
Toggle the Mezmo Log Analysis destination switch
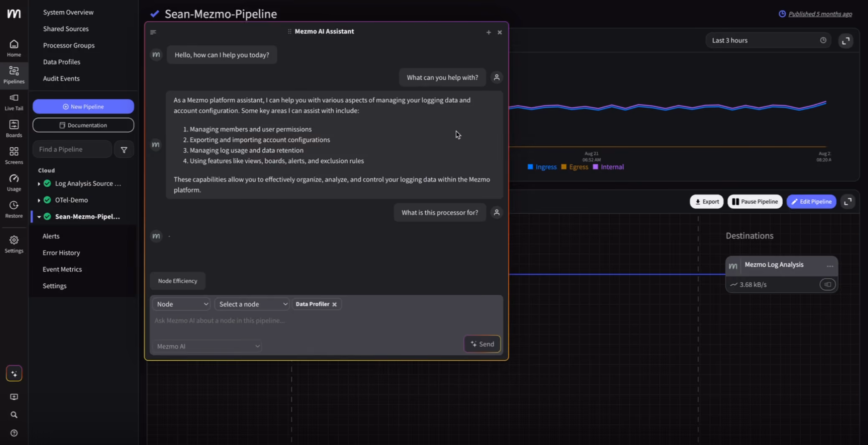coord(827,284)
